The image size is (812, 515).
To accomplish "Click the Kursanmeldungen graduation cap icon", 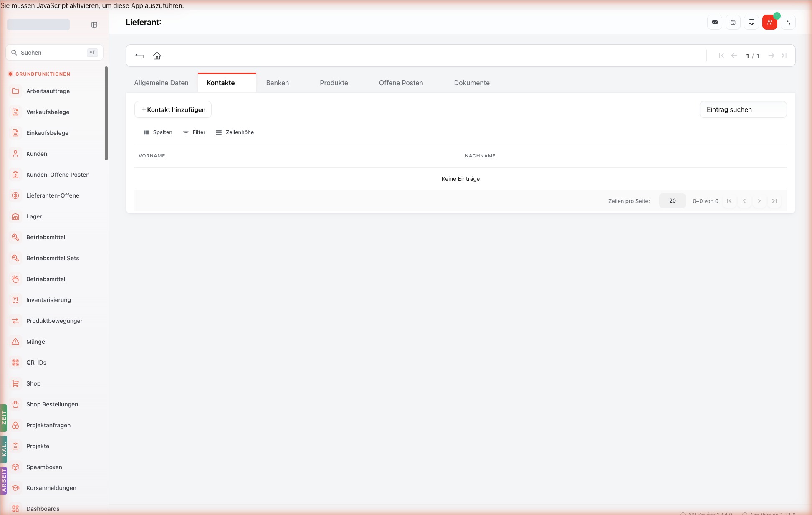I will tap(15, 488).
